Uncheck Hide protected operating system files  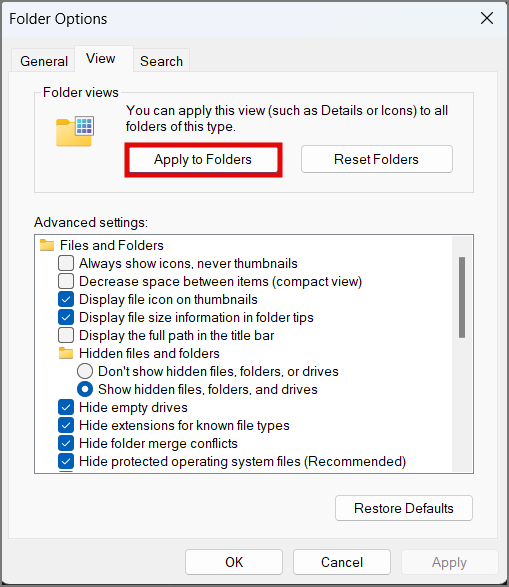(x=66, y=461)
